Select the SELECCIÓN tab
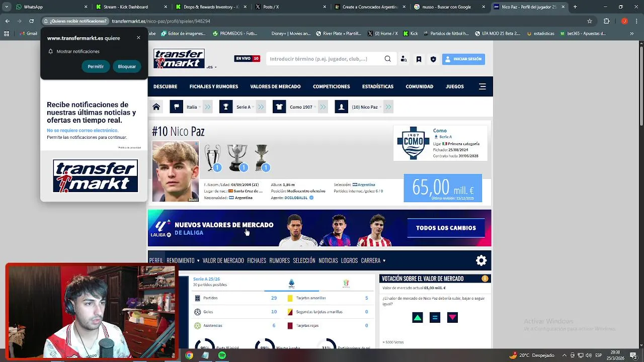 pos(304,260)
